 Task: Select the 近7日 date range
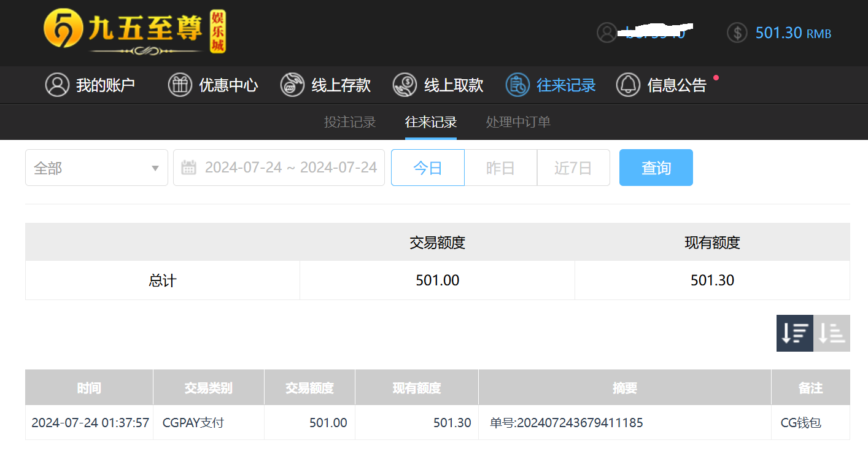(573, 168)
